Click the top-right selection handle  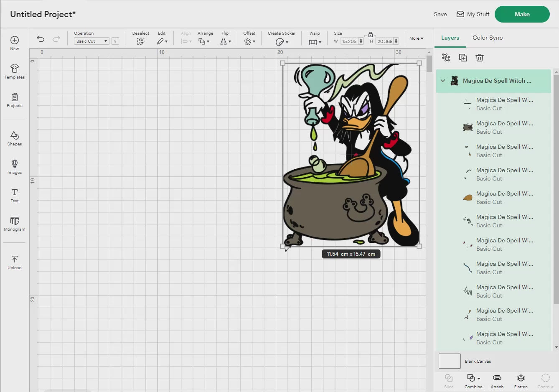419,63
